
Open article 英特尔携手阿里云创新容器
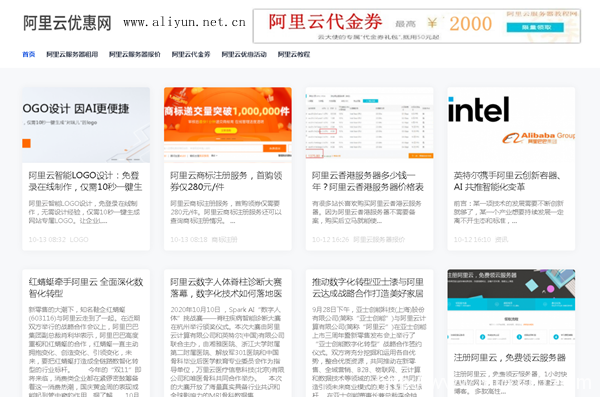pos(507,181)
